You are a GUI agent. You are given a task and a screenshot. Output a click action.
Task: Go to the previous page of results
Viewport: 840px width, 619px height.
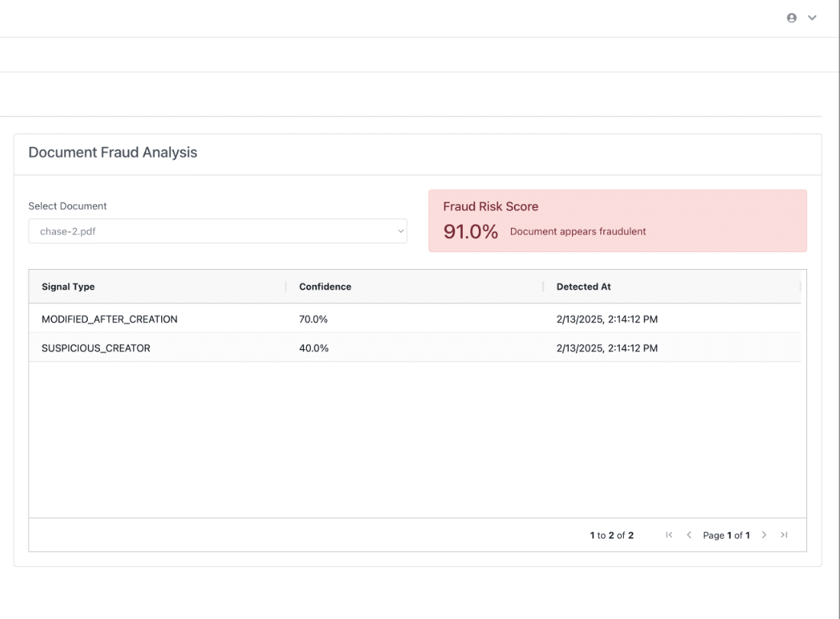(x=689, y=535)
